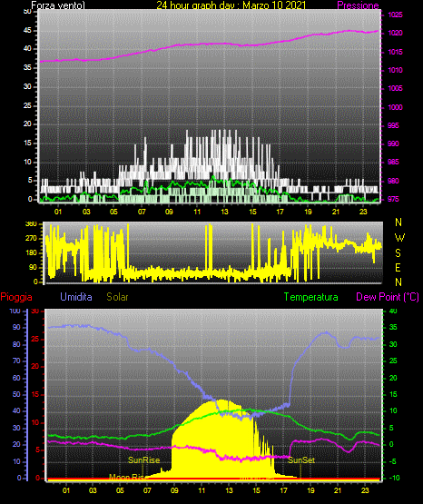Click hour 09 on bottom graph axis

coord(174,490)
